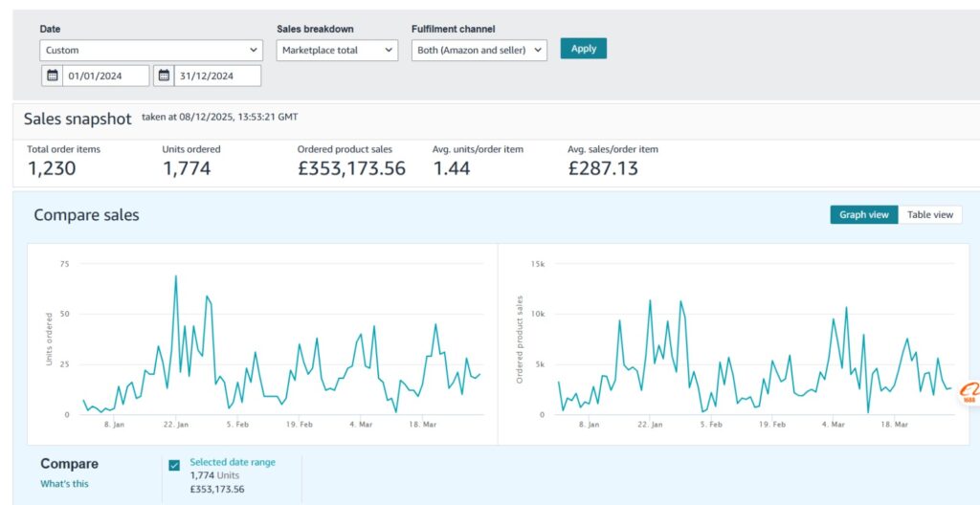Click the Selected date range label
The height and width of the screenshot is (505, 980).
[233, 462]
